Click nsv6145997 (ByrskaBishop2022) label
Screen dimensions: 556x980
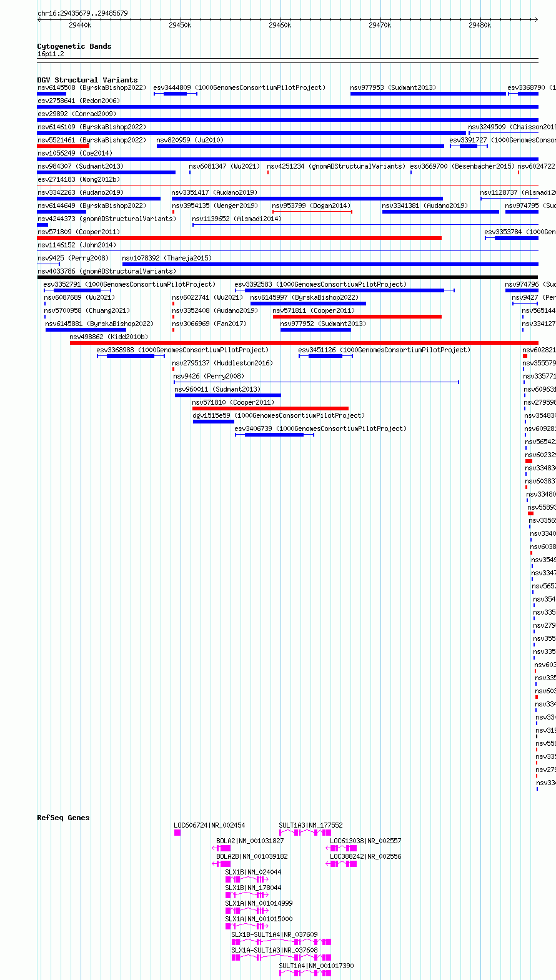click(304, 297)
